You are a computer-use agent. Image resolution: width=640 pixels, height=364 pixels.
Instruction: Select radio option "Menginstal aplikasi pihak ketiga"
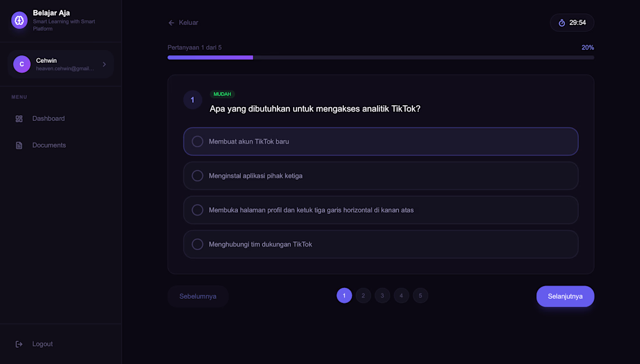point(198,176)
